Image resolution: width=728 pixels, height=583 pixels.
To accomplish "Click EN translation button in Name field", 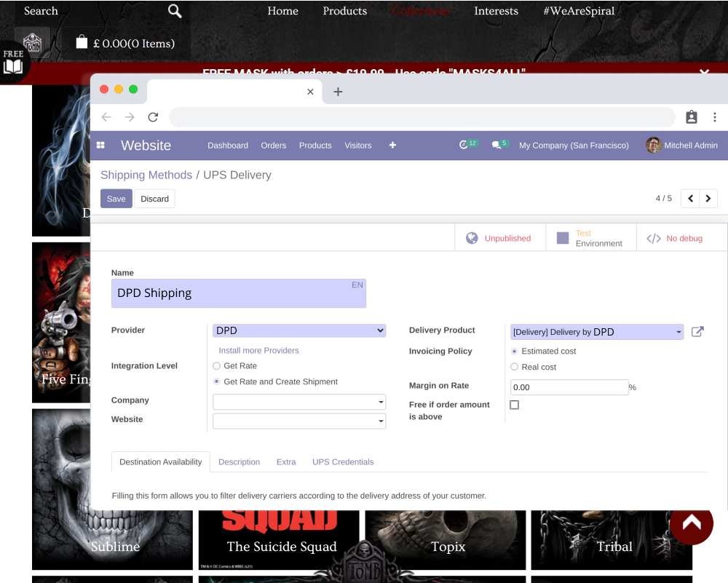I will coord(357,285).
